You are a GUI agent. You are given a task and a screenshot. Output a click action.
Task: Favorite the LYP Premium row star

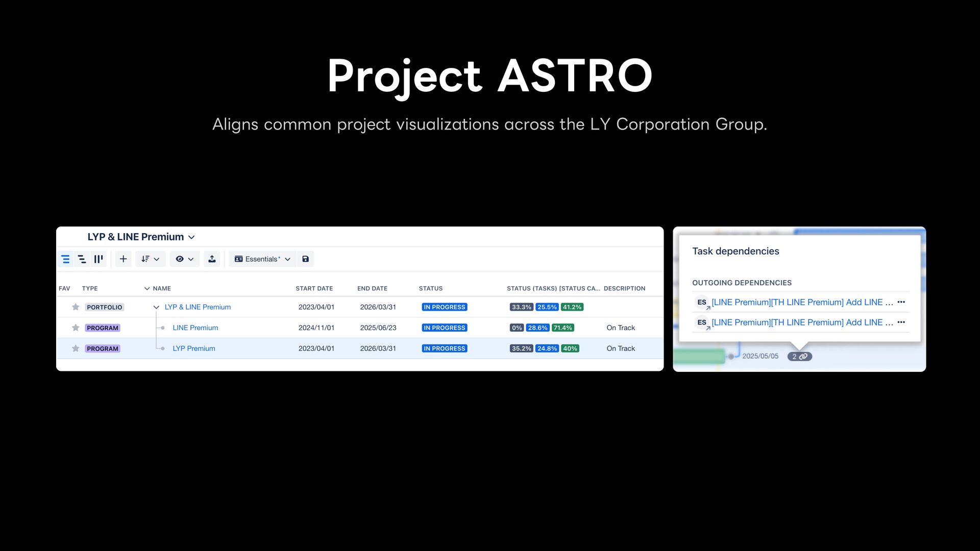tap(76, 348)
